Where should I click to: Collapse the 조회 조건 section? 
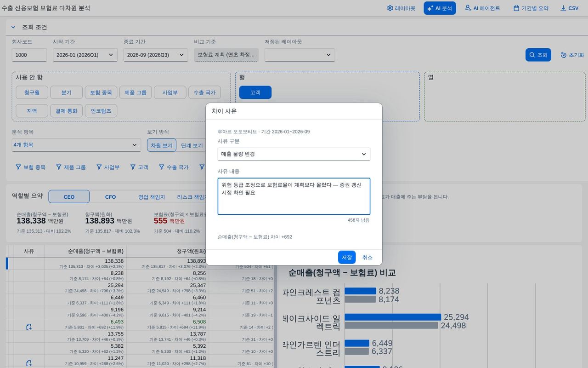tap(13, 27)
